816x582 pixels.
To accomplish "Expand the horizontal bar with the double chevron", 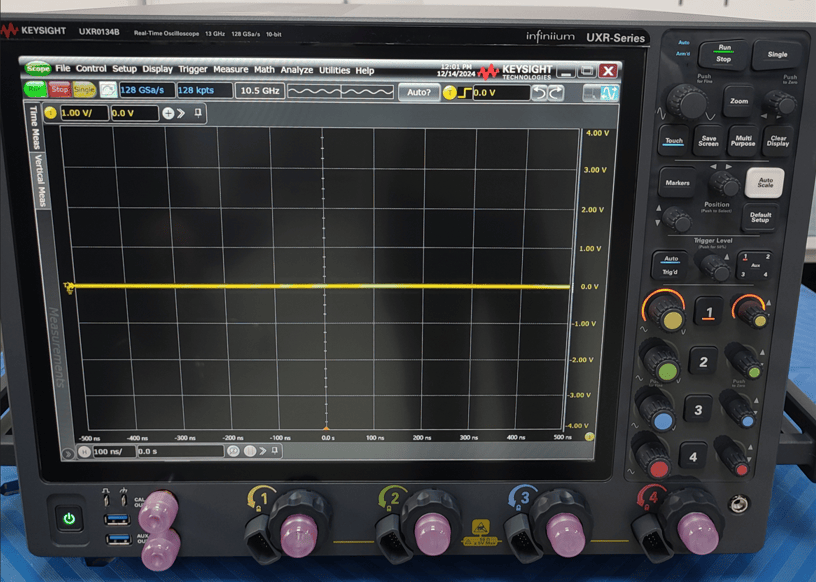I will (263, 451).
